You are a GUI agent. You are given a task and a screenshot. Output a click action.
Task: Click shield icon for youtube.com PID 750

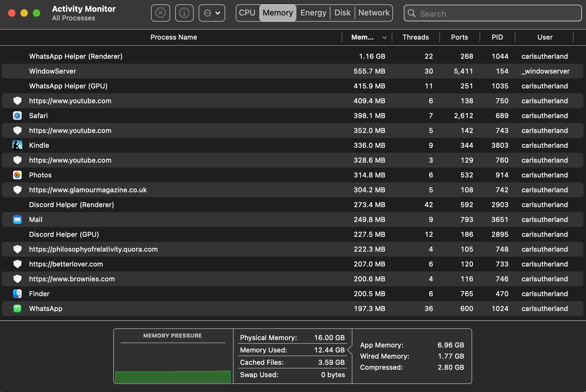click(x=17, y=101)
